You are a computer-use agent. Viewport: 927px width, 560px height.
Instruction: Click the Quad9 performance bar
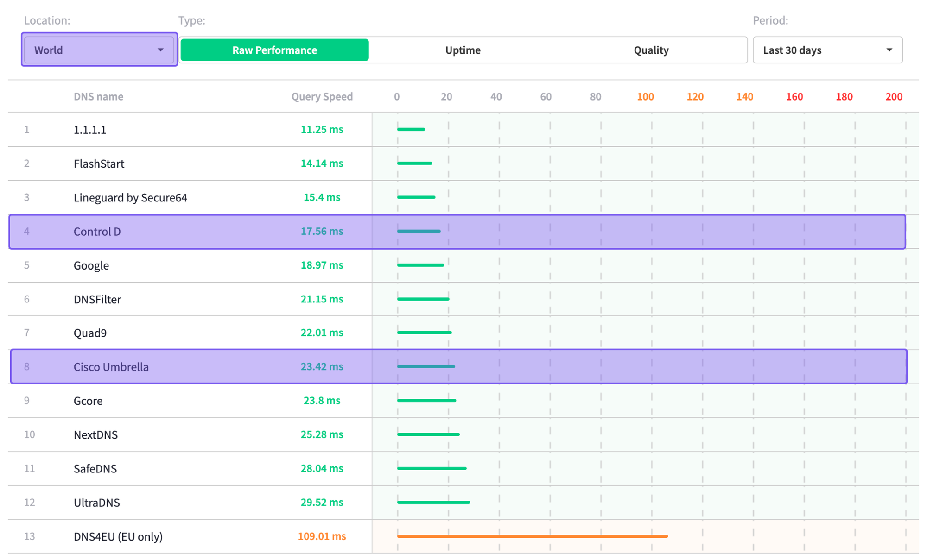(x=424, y=333)
